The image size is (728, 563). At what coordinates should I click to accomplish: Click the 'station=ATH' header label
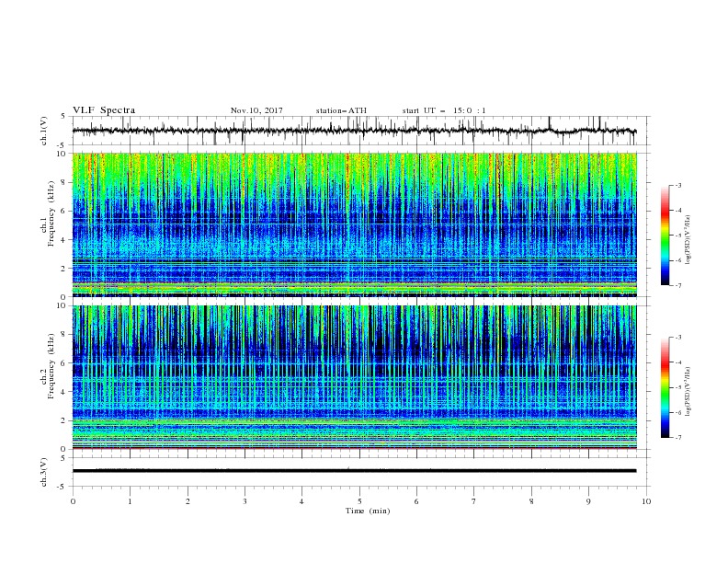(341, 110)
